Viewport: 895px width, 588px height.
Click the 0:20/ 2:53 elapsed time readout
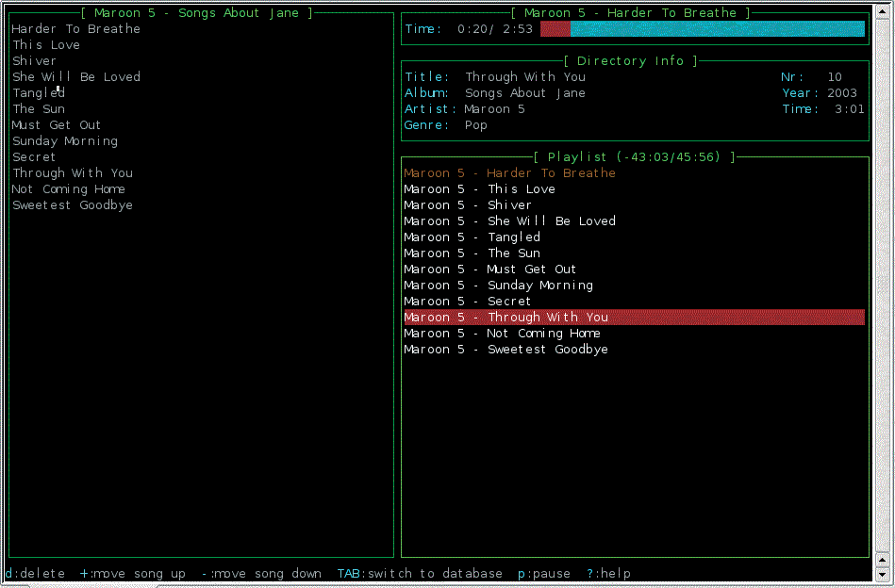coord(495,29)
